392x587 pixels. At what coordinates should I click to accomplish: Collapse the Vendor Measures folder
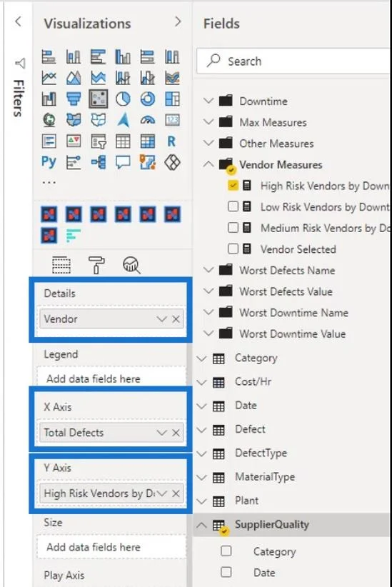click(208, 164)
